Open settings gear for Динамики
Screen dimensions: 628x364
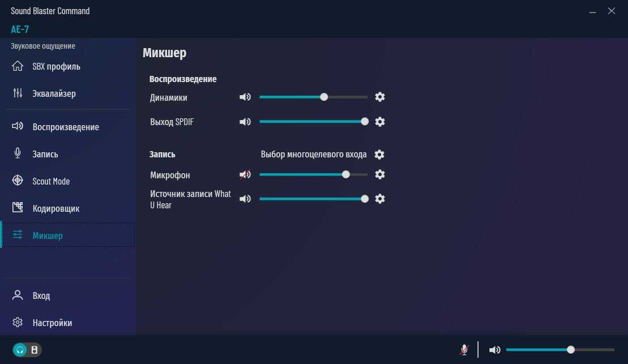pos(380,97)
